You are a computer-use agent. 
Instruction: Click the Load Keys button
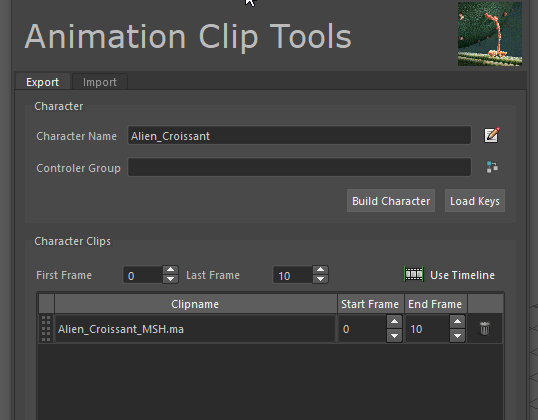click(475, 201)
